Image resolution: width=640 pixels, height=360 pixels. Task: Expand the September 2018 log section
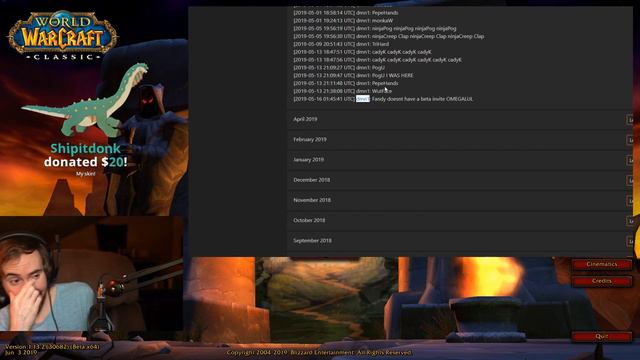460,241
